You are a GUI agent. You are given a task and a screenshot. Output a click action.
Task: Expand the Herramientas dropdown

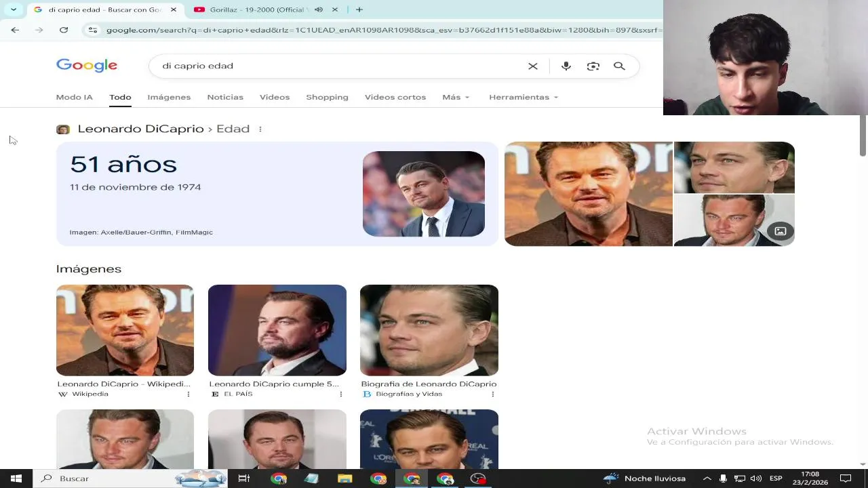click(524, 97)
